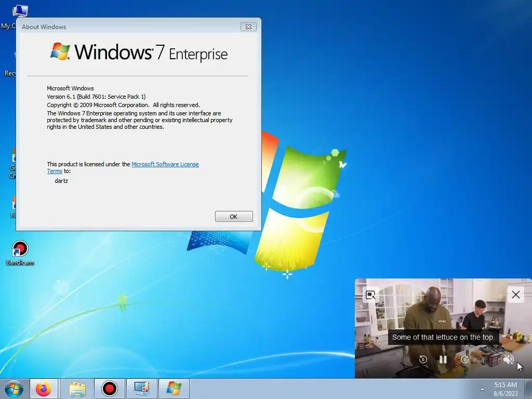The image size is (532, 399).
Task: Open the Microsoft Software License Terms link
Action: click(165, 164)
